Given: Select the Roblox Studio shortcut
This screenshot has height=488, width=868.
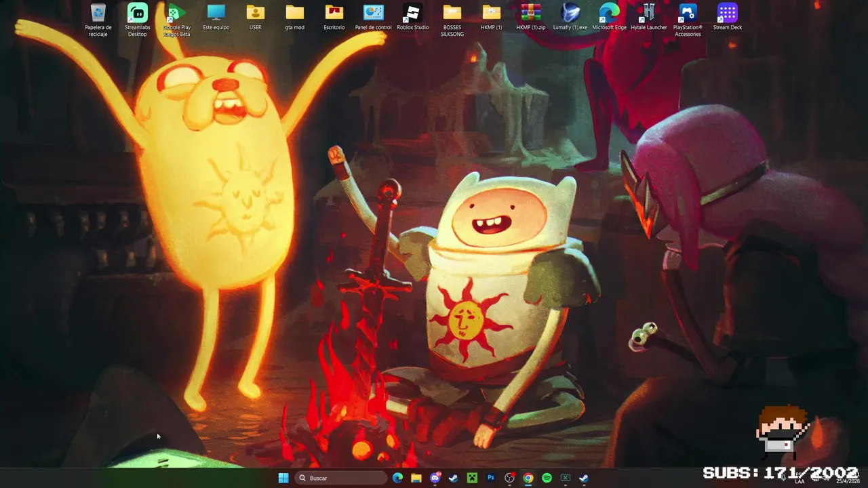Looking at the screenshot, I should [412, 17].
